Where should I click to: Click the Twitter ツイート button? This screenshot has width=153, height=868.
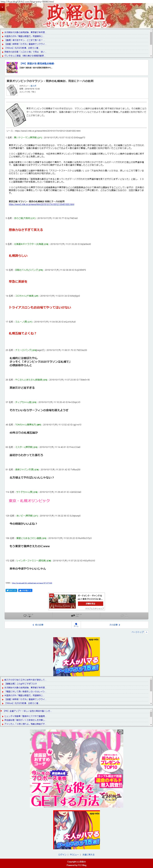pyautogui.click(x=11, y=590)
